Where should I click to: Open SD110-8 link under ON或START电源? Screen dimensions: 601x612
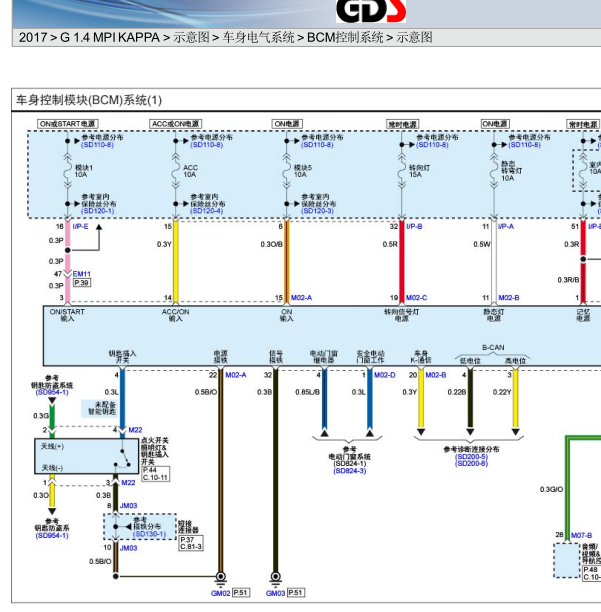[x=97, y=145]
